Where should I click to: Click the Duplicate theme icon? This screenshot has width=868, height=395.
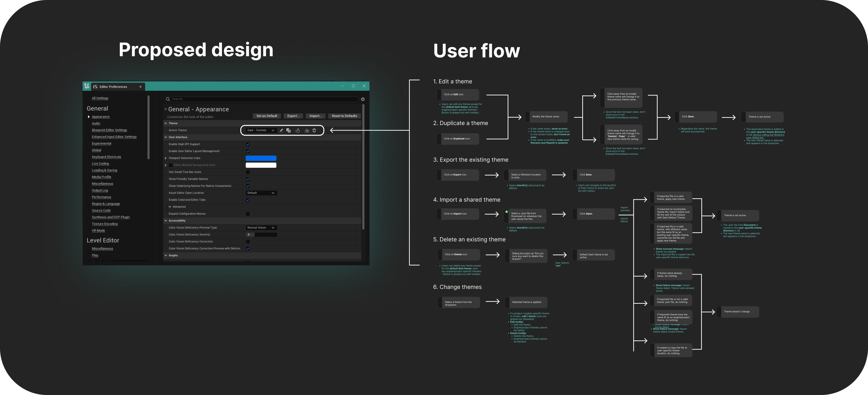289,130
